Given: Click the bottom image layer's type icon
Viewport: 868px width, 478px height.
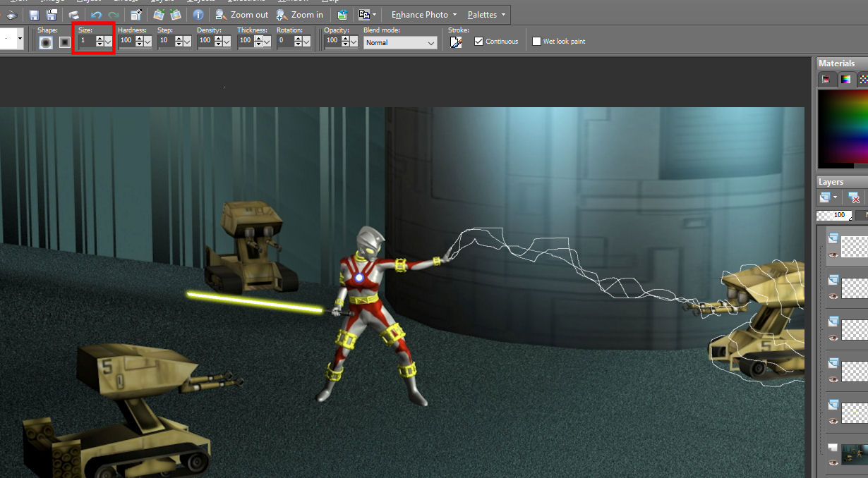Looking at the screenshot, I should coord(833,447).
